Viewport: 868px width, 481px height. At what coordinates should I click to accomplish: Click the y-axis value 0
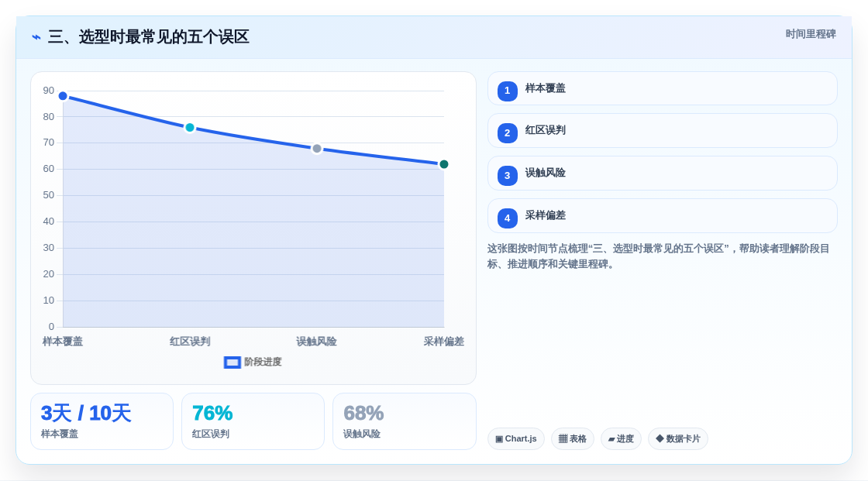click(51, 327)
